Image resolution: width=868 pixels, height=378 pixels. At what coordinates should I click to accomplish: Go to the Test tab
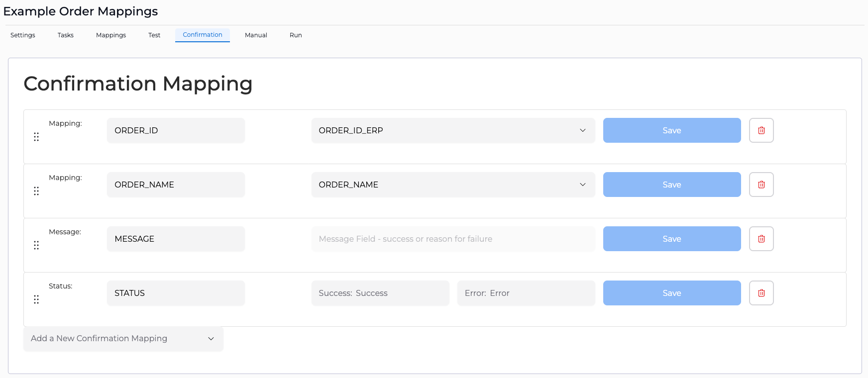tap(154, 35)
